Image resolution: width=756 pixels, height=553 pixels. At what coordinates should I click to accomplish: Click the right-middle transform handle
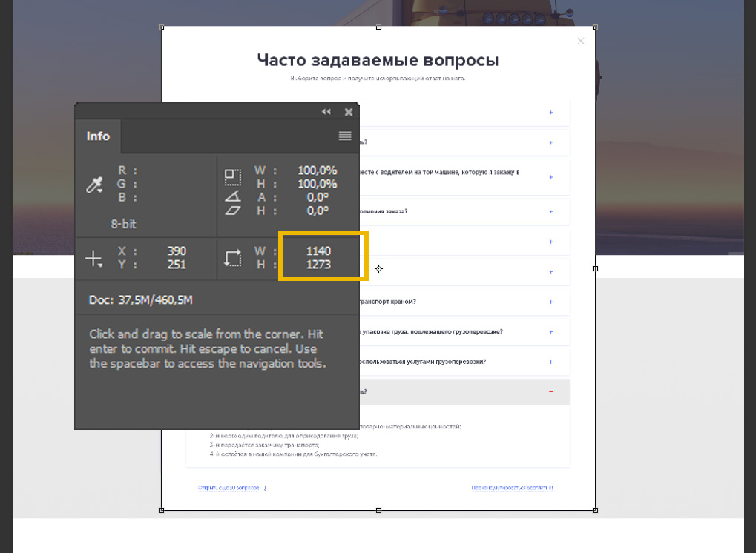pyautogui.click(x=595, y=269)
